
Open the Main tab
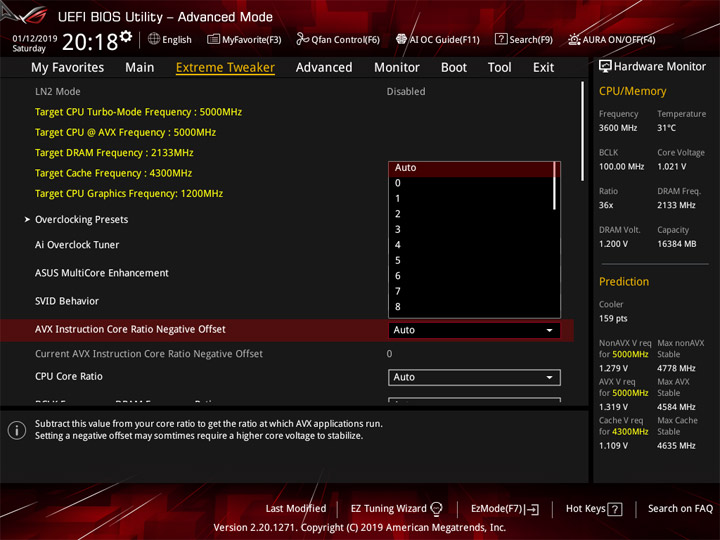pos(140,68)
